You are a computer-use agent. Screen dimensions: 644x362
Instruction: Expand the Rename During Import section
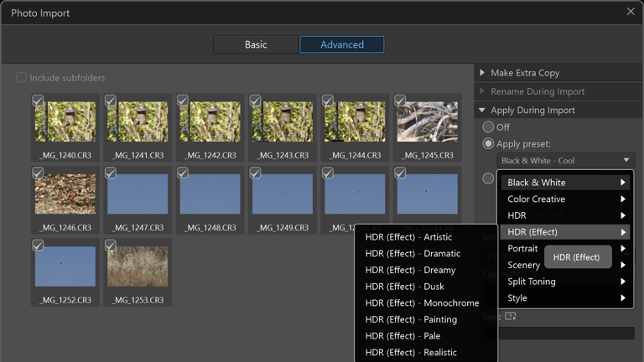tap(558, 91)
